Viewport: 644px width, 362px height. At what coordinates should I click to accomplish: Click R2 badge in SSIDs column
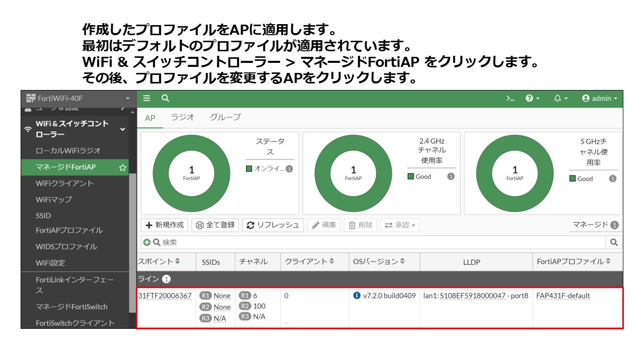tap(205, 307)
